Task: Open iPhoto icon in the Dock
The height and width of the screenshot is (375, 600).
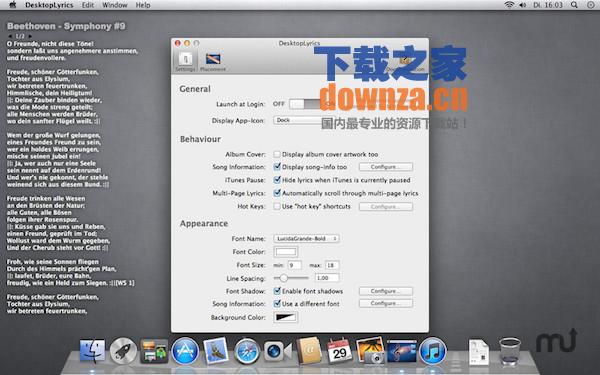Action: 370,350
